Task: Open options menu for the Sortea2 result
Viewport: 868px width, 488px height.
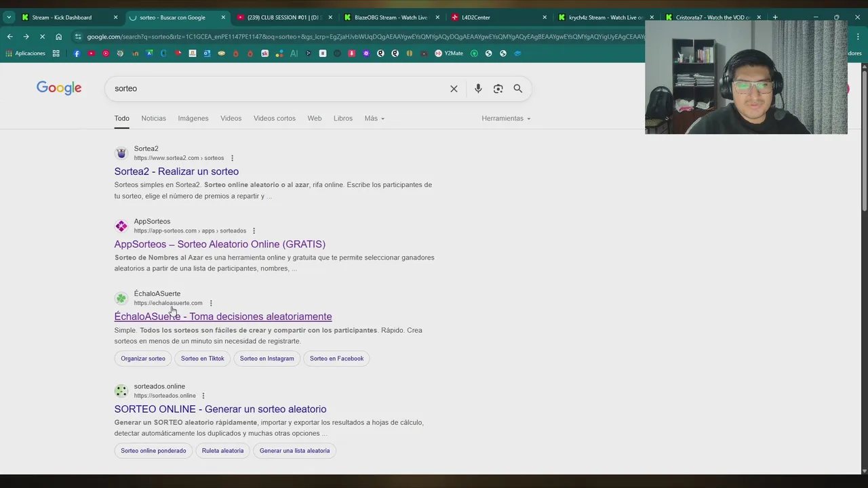Action: pyautogui.click(x=232, y=158)
